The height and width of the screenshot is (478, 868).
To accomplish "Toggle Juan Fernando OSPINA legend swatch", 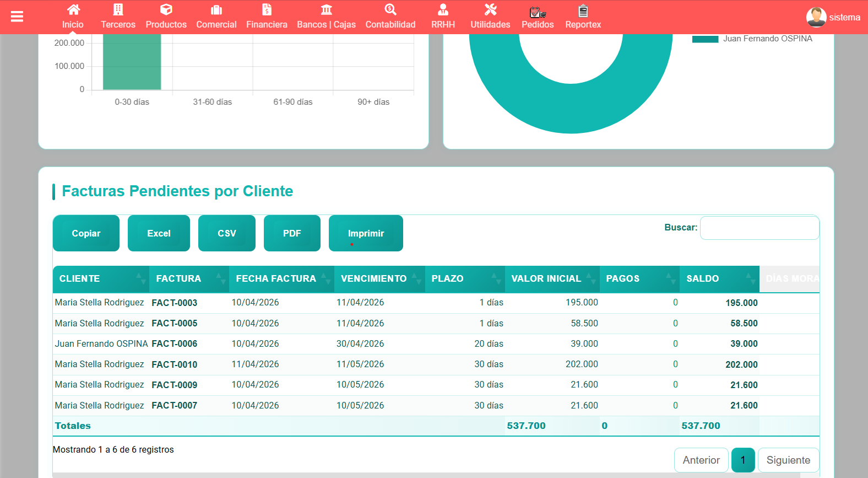I will point(705,39).
